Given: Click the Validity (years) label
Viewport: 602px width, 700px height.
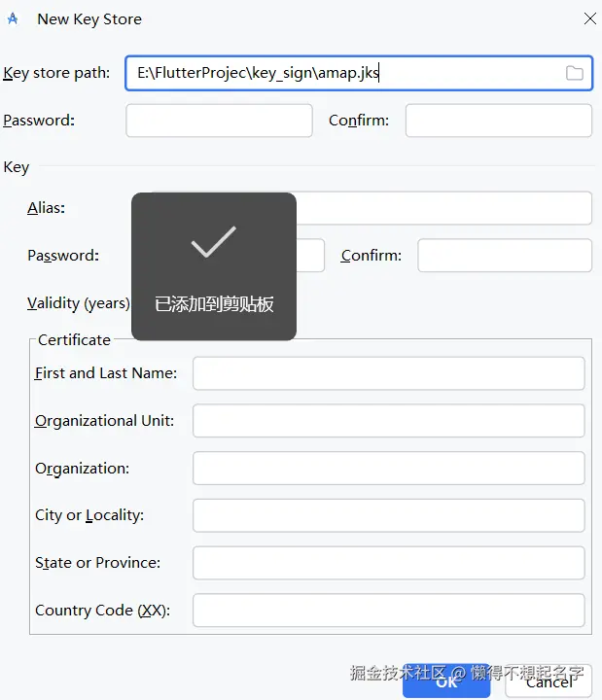Looking at the screenshot, I should click(x=78, y=303).
